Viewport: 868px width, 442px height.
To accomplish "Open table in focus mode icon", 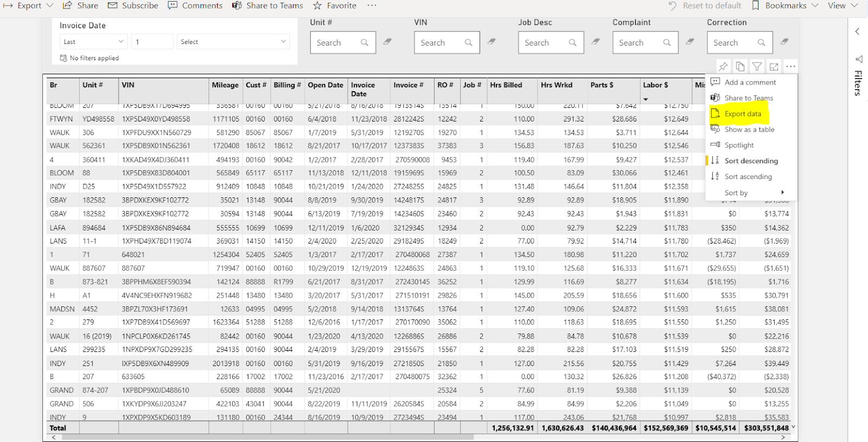I will pyautogui.click(x=774, y=67).
